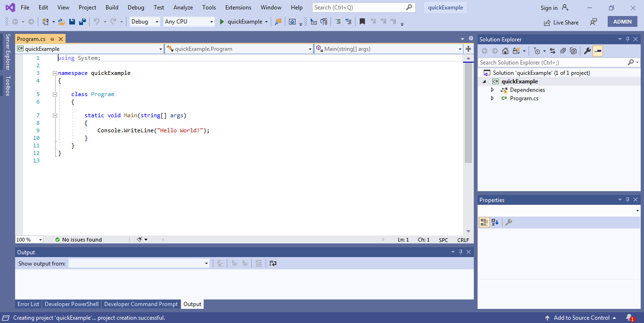The height and width of the screenshot is (323, 644).
Task: Click Pending Changes Filter clock icon
Action: [537, 51]
